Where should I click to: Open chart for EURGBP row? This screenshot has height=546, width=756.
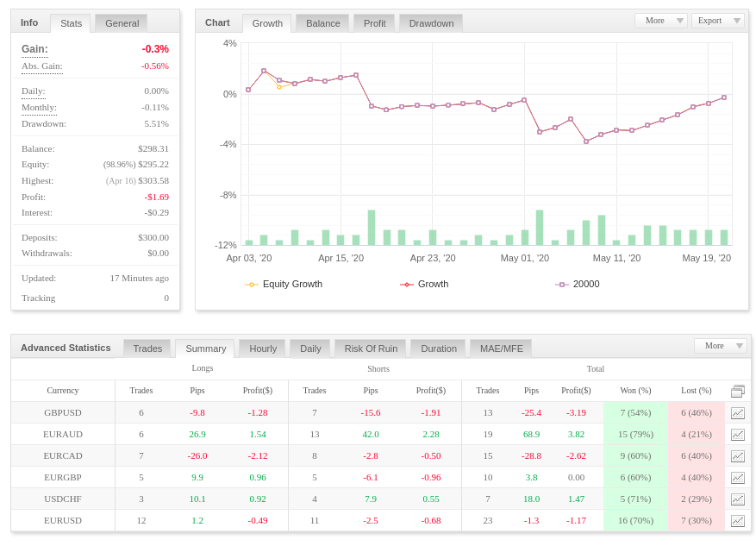pyautogui.click(x=738, y=478)
